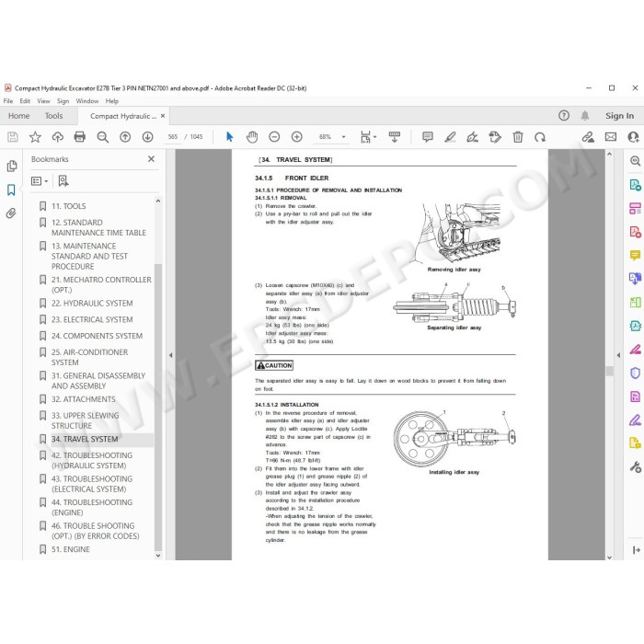
Task: Open the 24. COMPONENTS SYSTEM bookmark
Action: 97,336
